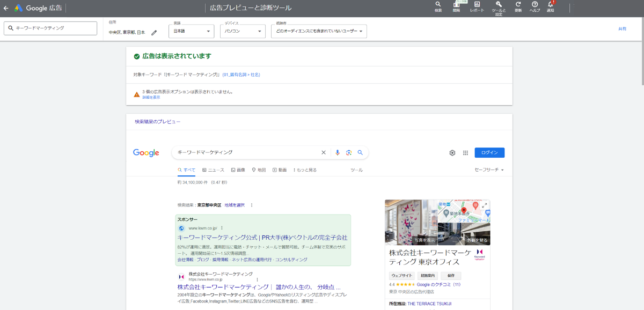The height and width of the screenshot is (310, 644).
Task: Click the コンサルティング sitelink in the ad
Action: [291, 260]
